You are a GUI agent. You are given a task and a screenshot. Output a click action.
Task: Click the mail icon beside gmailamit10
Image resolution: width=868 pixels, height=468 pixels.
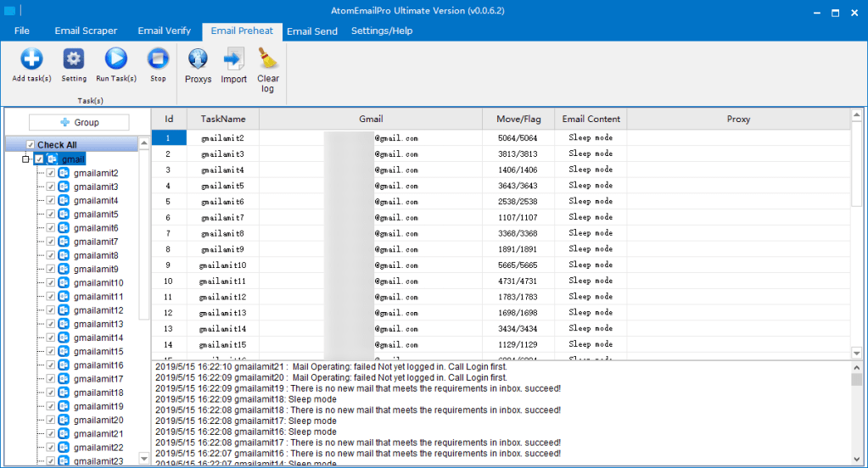coord(64,283)
